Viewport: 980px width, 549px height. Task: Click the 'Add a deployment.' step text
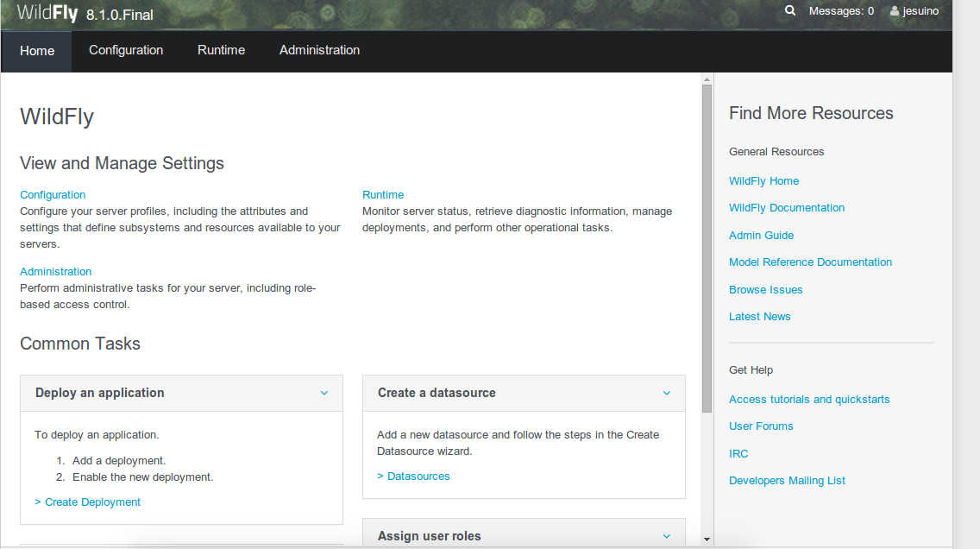click(x=119, y=461)
